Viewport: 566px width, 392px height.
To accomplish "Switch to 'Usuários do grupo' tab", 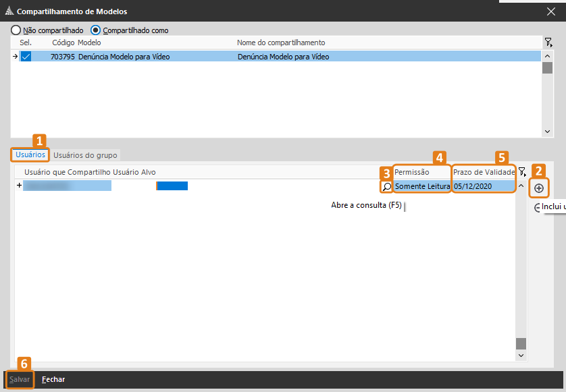I will point(85,155).
